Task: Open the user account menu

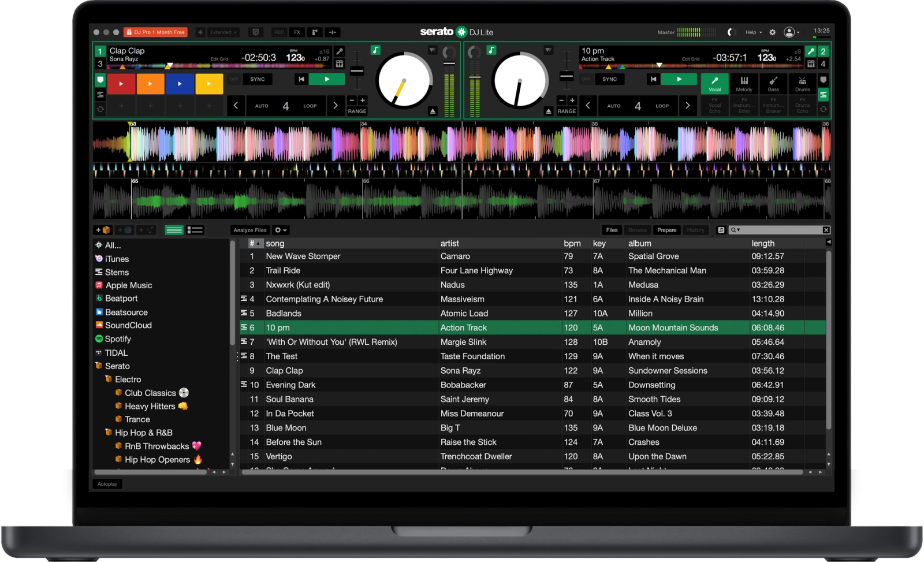Action: pos(791,32)
